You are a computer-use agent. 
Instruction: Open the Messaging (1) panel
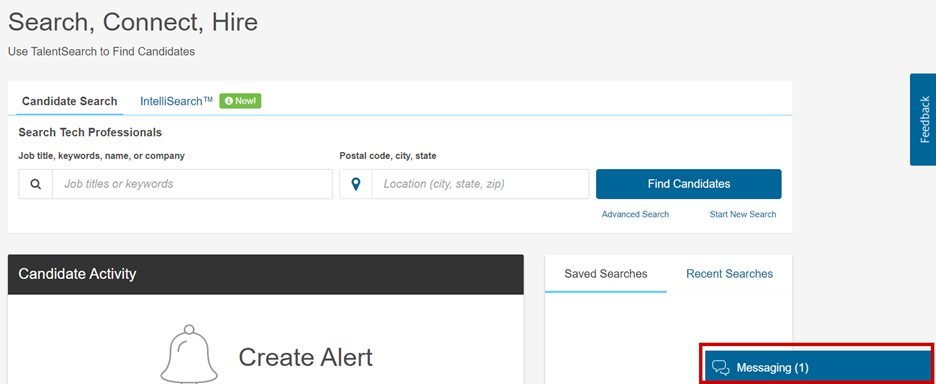pos(817,367)
